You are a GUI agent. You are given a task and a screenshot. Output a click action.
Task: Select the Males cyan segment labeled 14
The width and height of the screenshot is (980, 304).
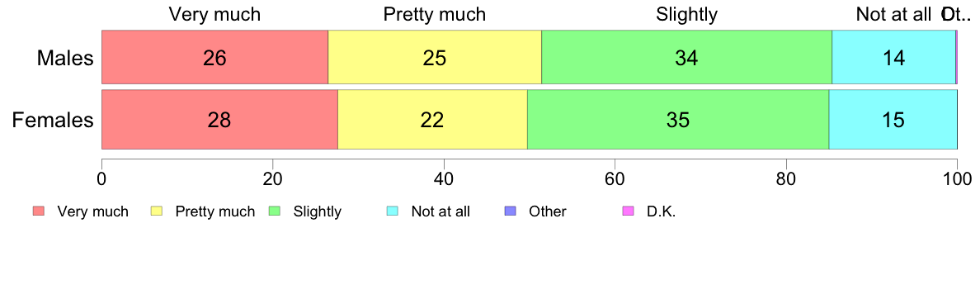(893, 57)
